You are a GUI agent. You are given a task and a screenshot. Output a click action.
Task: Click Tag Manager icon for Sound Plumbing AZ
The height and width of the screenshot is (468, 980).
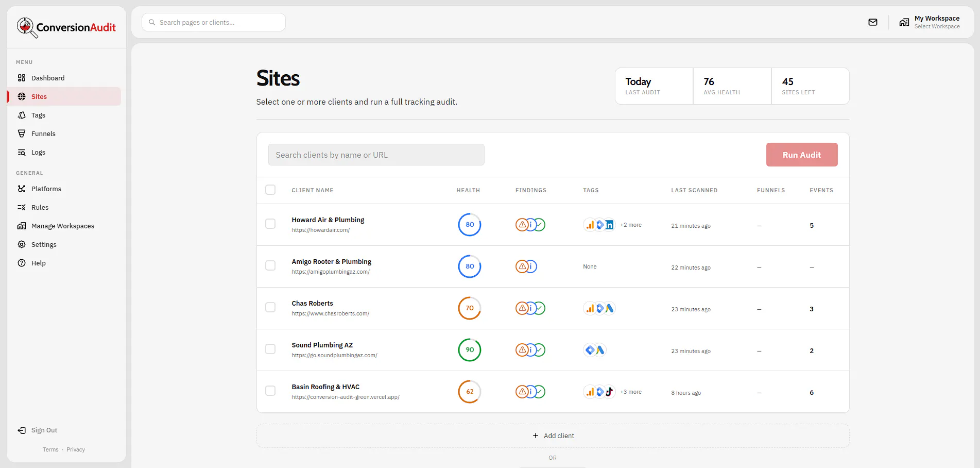pyautogui.click(x=590, y=350)
